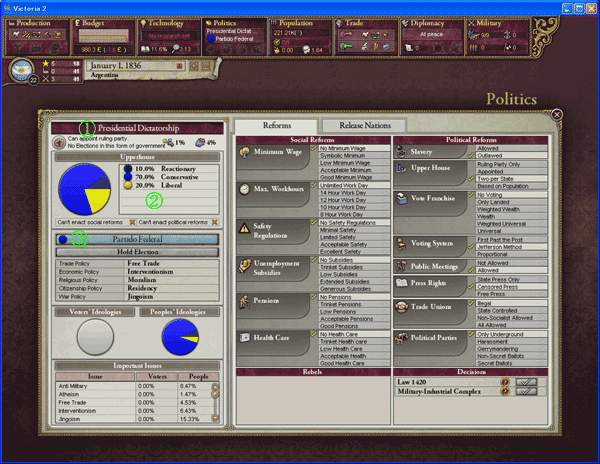Click the Minimum Wage reform icon
The image size is (600, 464).
pyautogui.click(x=246, y=151)
